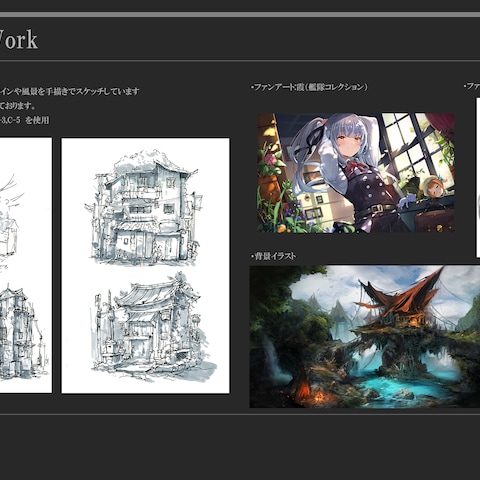Open the fantasy landscape background illustration
480x480 pixels.
365,336
